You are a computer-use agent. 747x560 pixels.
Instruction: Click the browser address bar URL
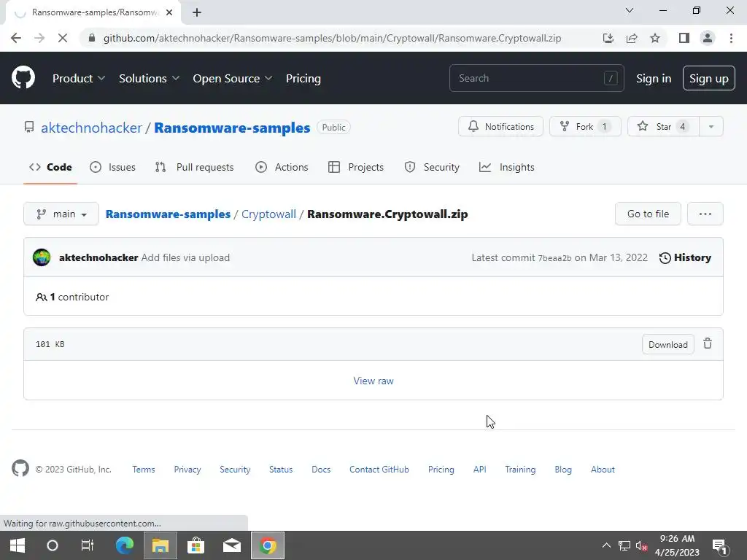[332, 38]
